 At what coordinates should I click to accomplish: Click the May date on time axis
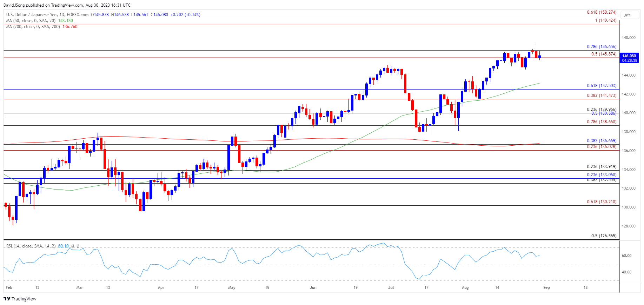click(x=232, y=287)
